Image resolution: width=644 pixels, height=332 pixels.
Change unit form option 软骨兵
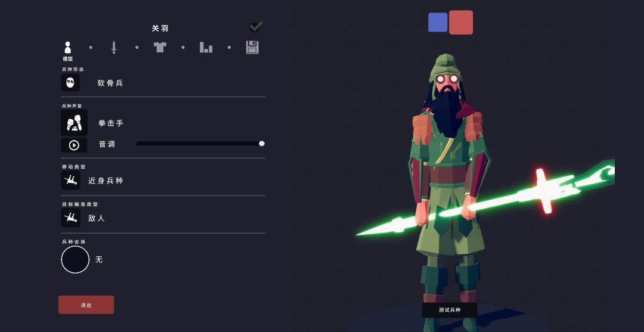click(x=110, y=83)
